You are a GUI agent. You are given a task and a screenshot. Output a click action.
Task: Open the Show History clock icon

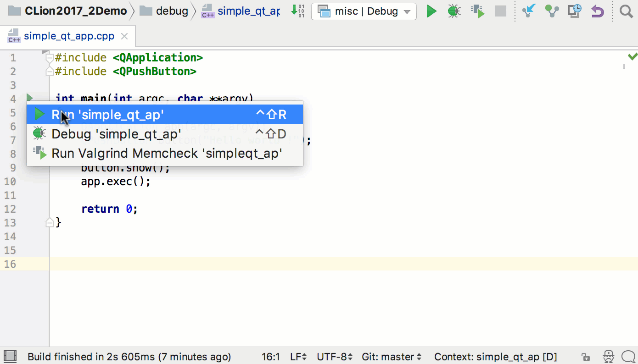pyautogui.click(x=574, y=11)
